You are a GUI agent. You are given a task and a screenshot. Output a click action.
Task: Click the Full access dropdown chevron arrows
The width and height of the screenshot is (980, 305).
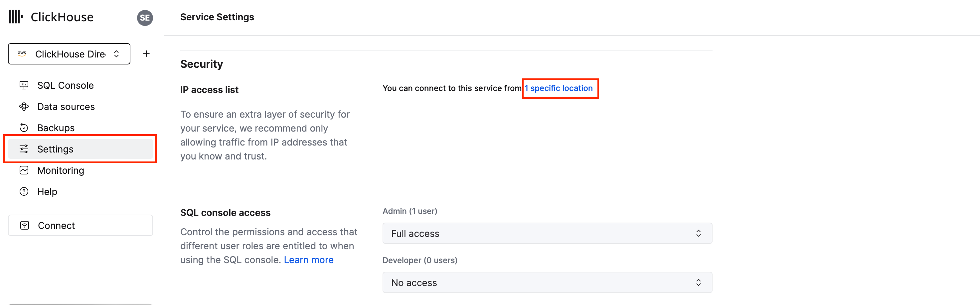(698, 233)
